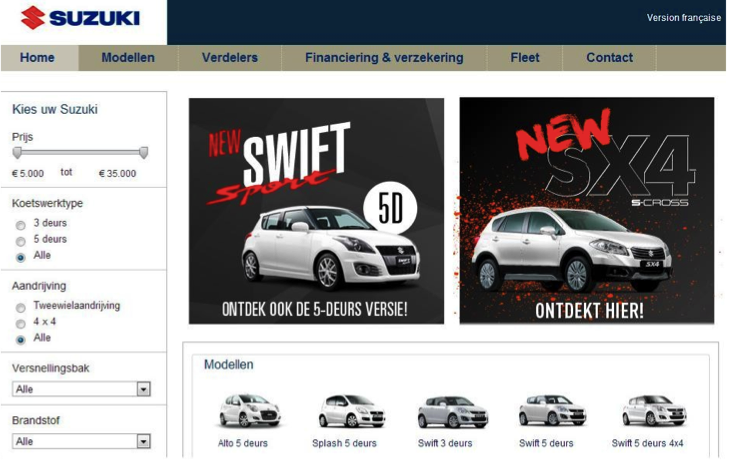The height and width of the screenshot is (466, 730).
Task: Open the Swift 5 deurs text link
Action: click(546, 443)
